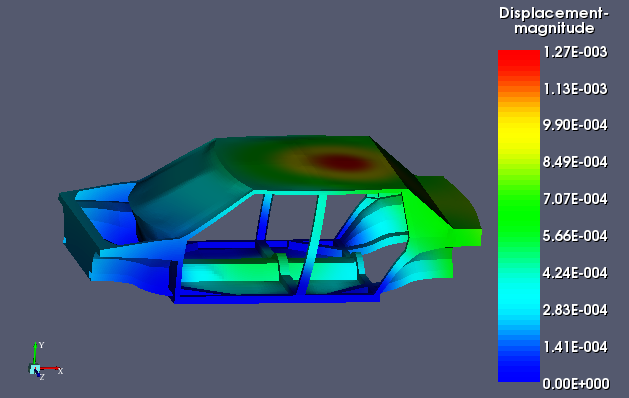Viewport: 629px width, 398px height.
Task: Click the Z axis label on triad
Action: (42, 377)
